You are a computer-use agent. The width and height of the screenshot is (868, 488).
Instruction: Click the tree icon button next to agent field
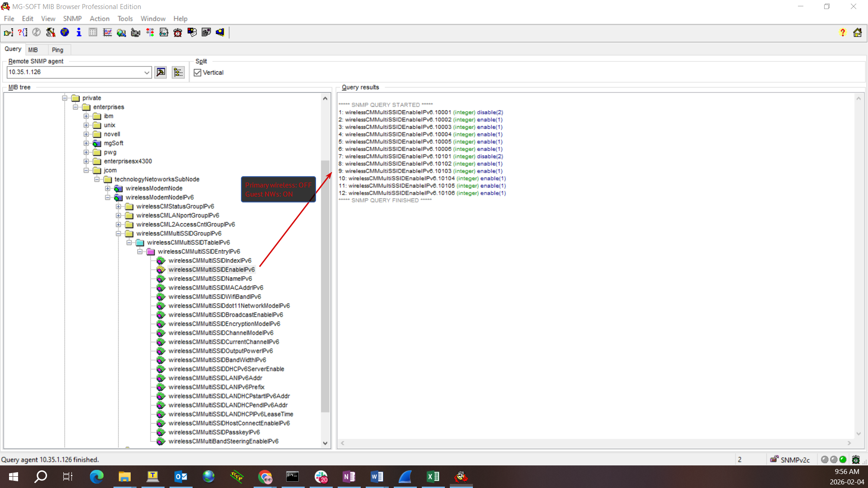pos(178,72)
